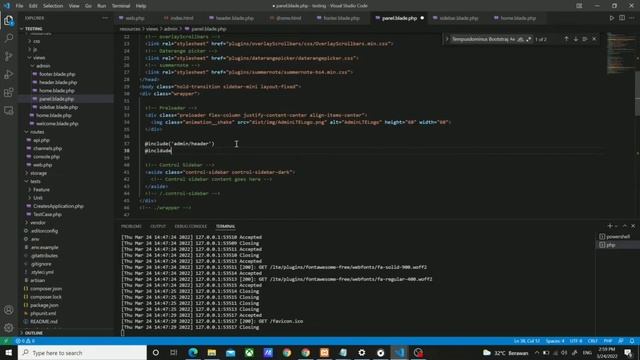Open the Manage gear icon
The height and width of the screenshot is (360, 640).
click(x=9, y=328)
